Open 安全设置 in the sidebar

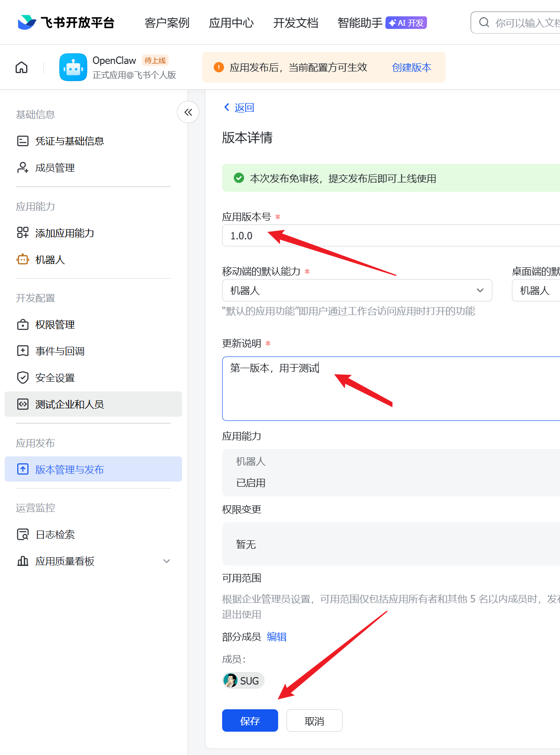coord(55,377)
